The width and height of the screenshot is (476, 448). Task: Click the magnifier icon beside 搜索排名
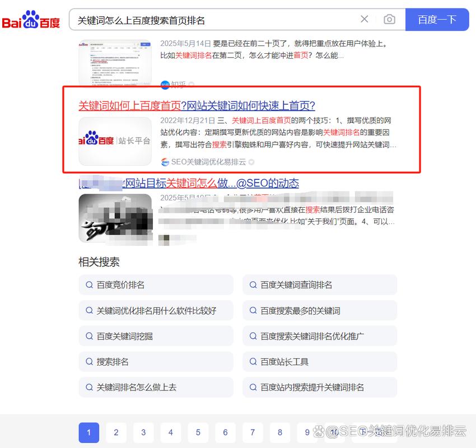pos(90,362)
